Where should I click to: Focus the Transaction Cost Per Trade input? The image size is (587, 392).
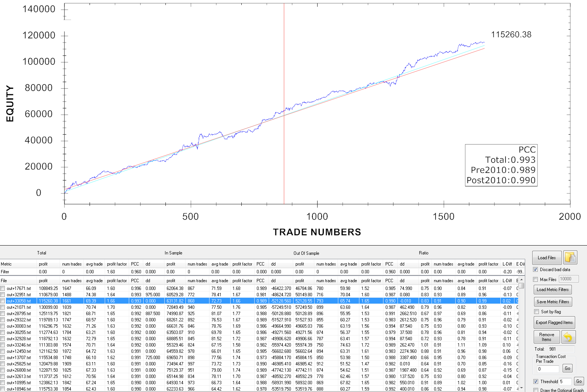click(x=548, y=369)
